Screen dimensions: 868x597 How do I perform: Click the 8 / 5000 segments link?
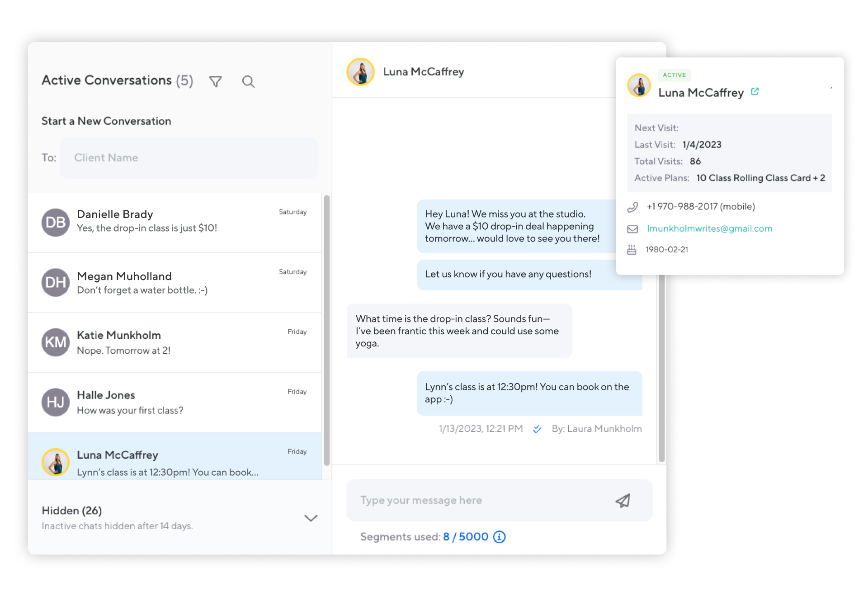pyautogui.click(x=465, y=537)
